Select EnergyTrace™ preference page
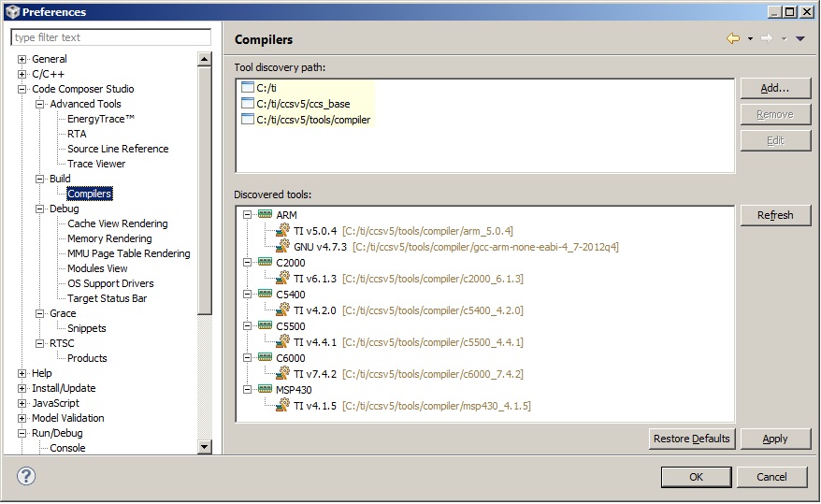This screenshot has height=504, width=821. [x=101, y=119]
